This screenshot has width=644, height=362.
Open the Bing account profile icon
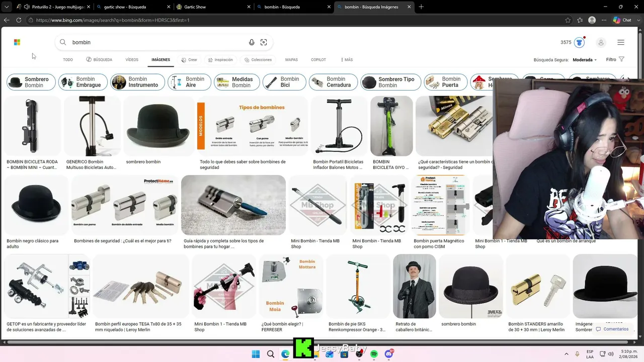click(601, 42)
